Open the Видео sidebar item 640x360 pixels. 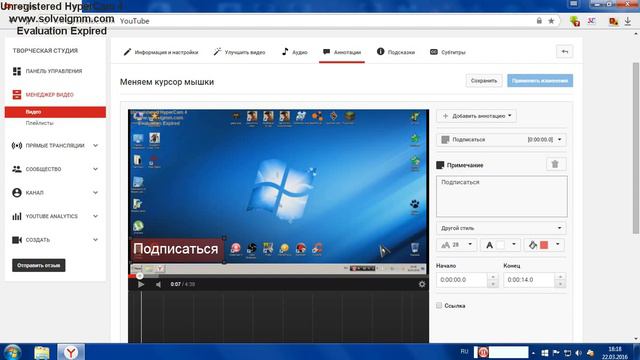[x=55, y=112]
